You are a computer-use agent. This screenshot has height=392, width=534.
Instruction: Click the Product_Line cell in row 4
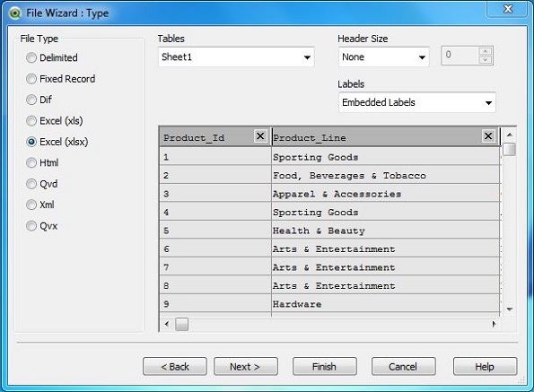coord(386,212)
